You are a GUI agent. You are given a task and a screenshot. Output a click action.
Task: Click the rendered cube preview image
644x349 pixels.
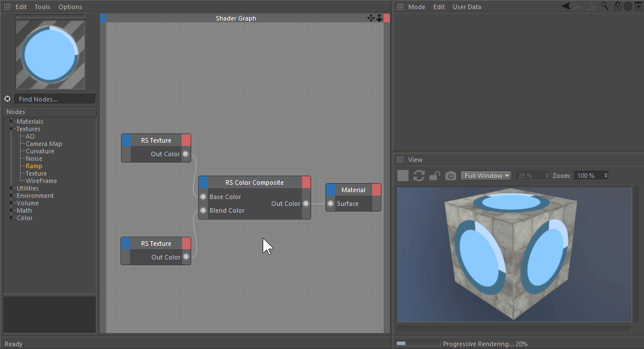click(514, 254)
